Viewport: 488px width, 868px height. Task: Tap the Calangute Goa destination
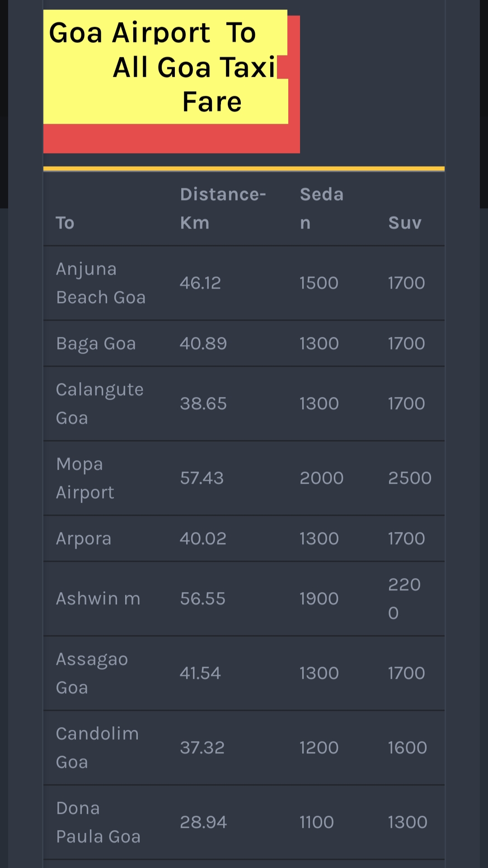[x=100, y=403]
